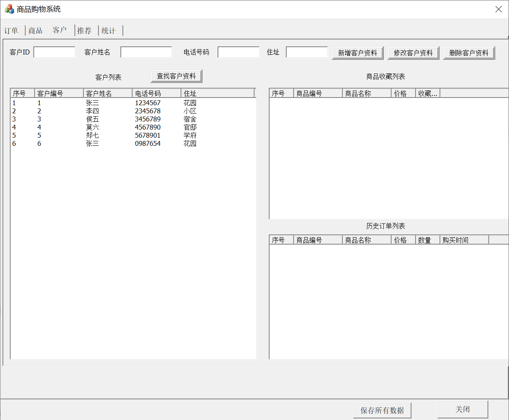The image size is (509, 420).
Task: Click 价格 header in 商品收藏列表
Action: (403, 93)
